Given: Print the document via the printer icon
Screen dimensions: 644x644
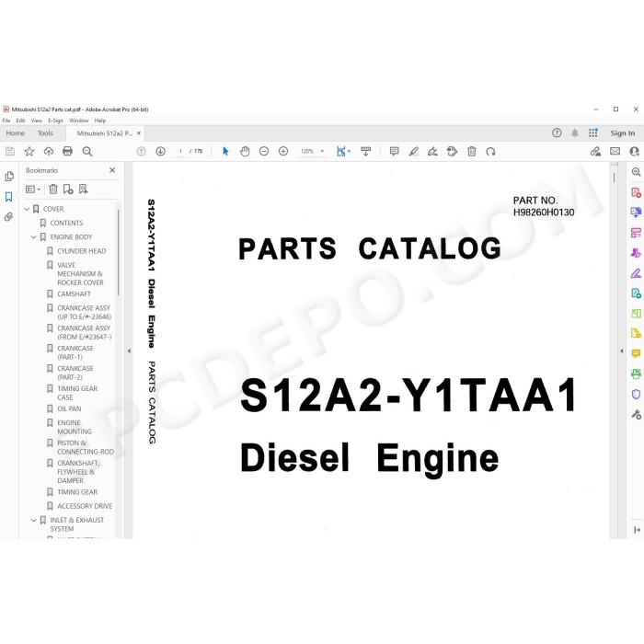Looking at the screenshot, I should (x=67, y=152).
